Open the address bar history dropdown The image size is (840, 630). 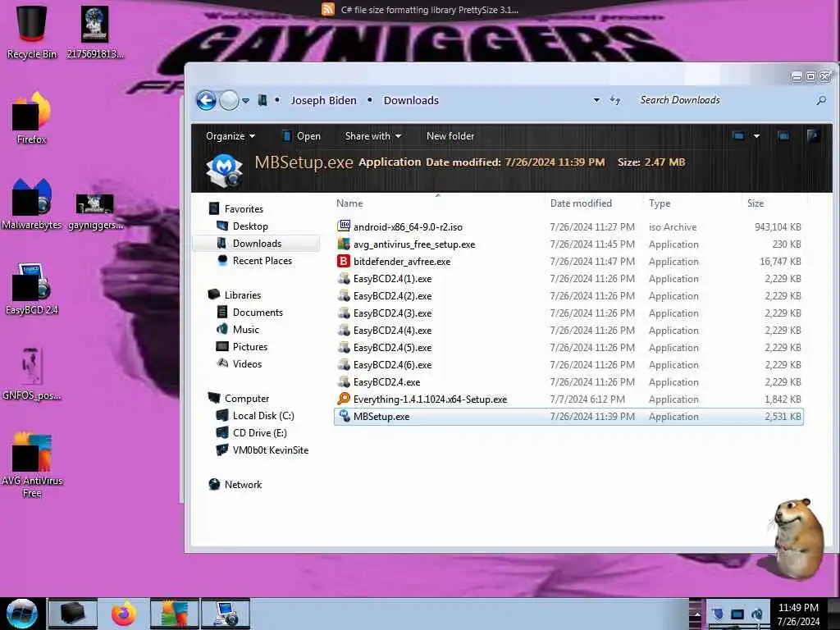(596, 100)
